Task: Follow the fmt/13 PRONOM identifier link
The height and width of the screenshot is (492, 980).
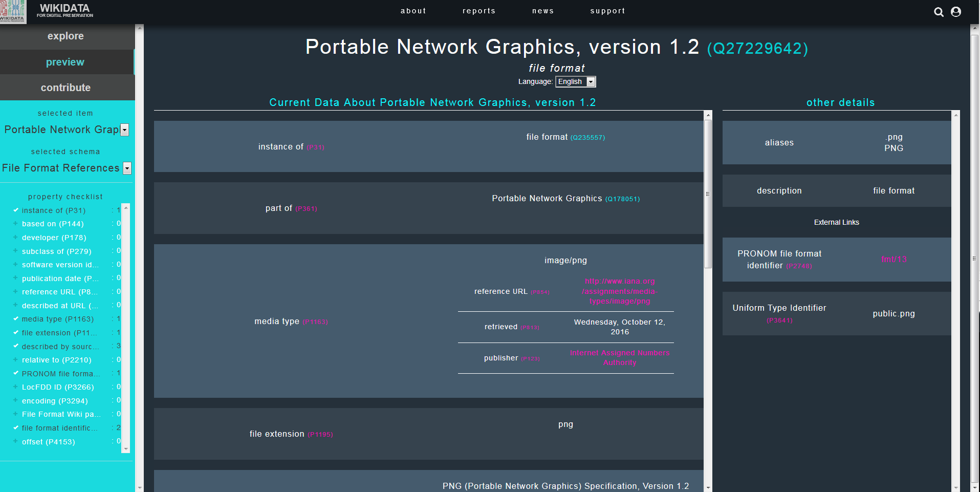Action: tap(894, 260)
